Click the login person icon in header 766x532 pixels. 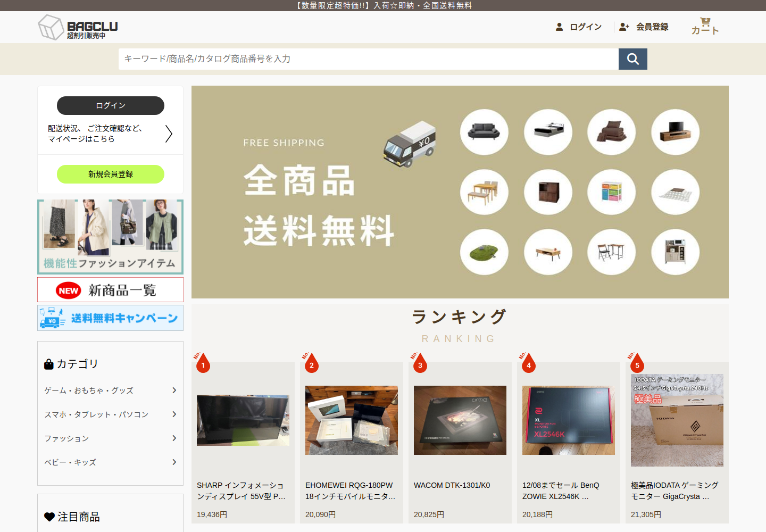pos(559,27)
